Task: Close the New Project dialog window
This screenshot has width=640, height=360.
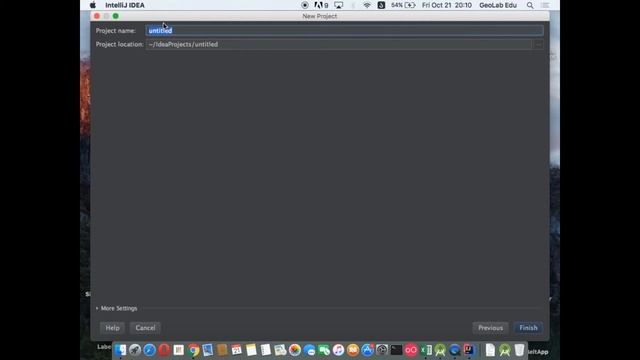Action: [97, 16]
